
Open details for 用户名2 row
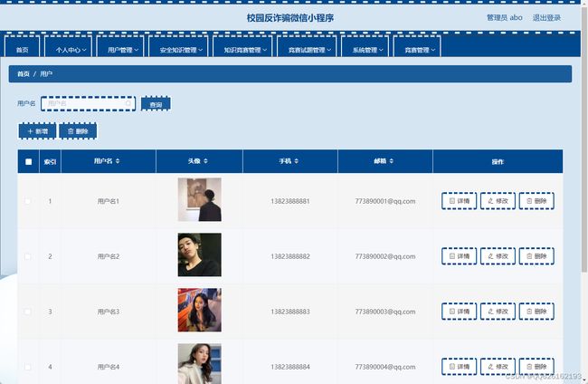(x=459, y=256)
